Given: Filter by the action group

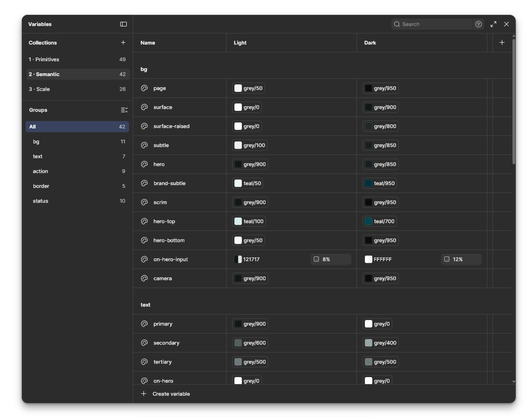Looking at the screenshot, I should (77, 171).
